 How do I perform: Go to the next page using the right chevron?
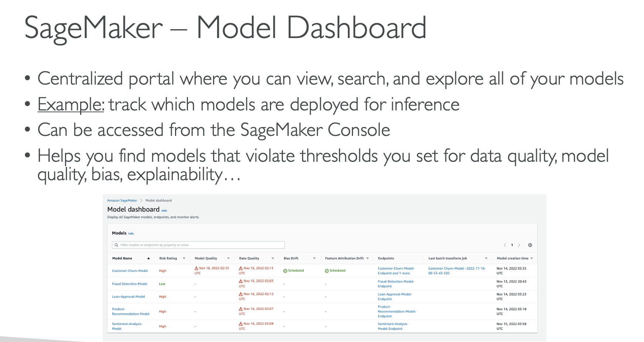519,245
